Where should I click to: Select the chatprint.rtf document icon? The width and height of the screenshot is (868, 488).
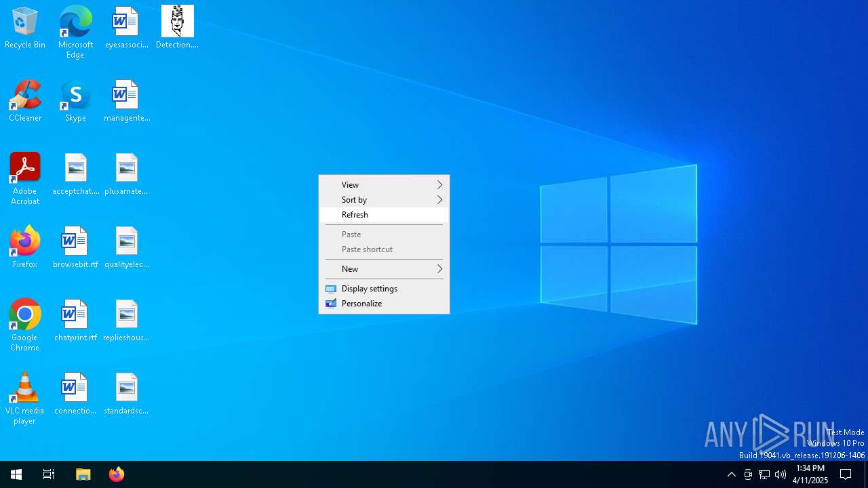[x=75, y=321]
